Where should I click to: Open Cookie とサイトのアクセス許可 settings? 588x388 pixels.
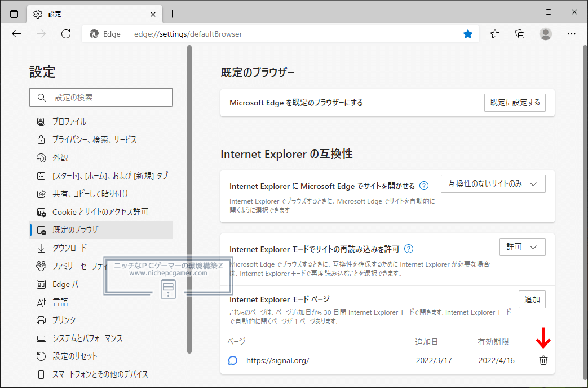click(x=101, y=212)
